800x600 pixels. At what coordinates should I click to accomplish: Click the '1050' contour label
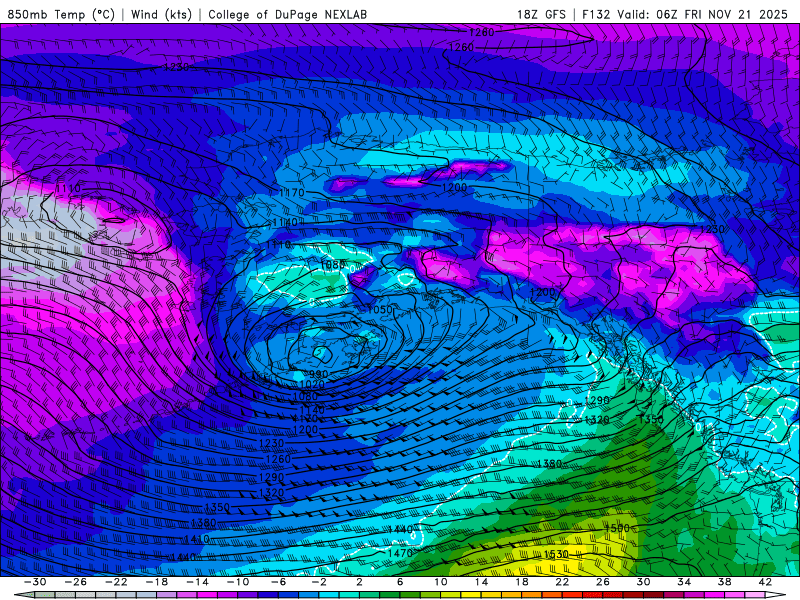tap(380, 310)
